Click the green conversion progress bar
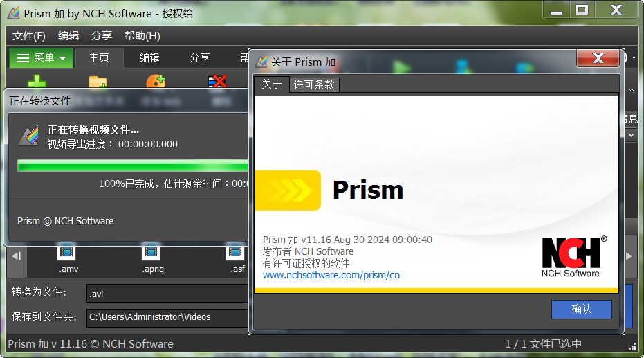The width and height of the screenshot is (644, 358). tap(132, 165)
